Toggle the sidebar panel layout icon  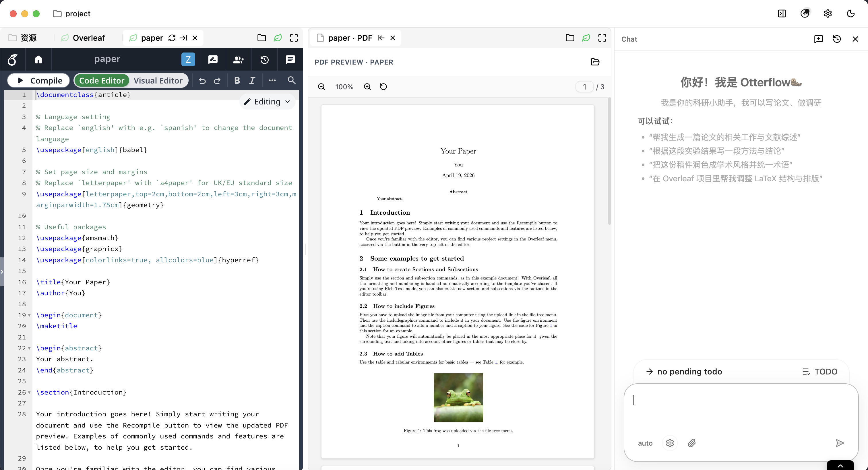pos(782,13)
